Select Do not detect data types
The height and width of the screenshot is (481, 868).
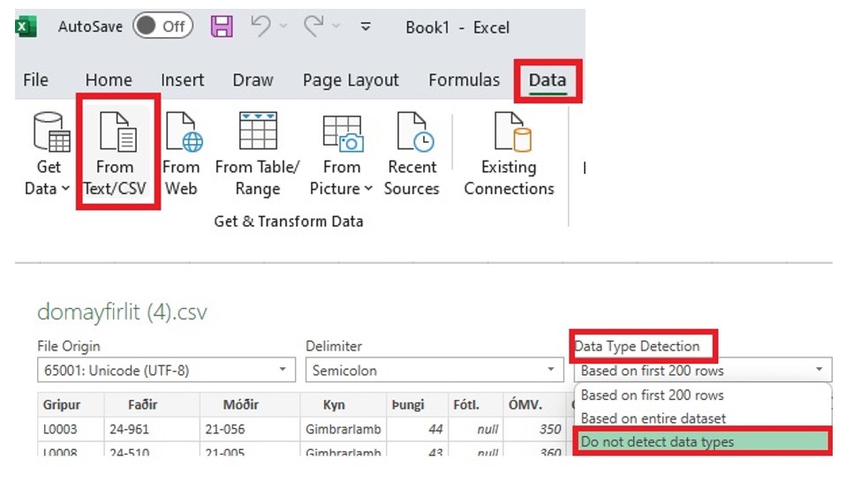[703, 441]
